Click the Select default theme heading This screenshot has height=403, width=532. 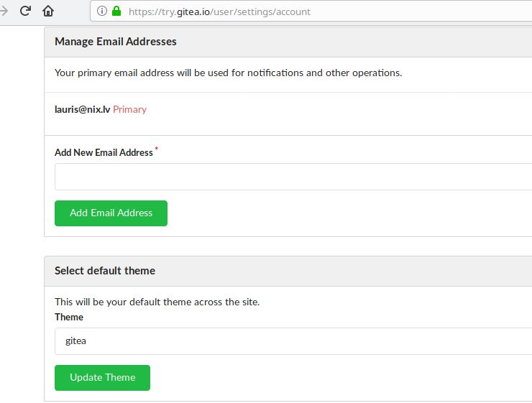(x=105, y=271)
